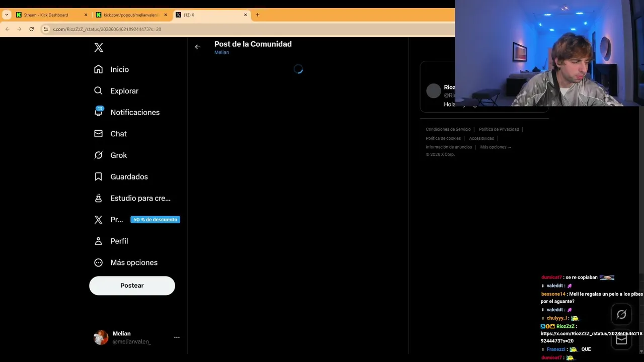Screen dimensions: 644x362
Task: Click the bookmark icon
Action: 99,176
